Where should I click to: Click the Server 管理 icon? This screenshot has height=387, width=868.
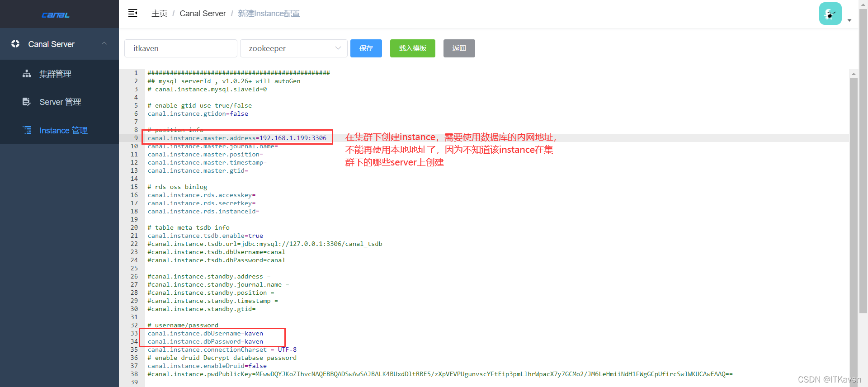pos(27,102)
